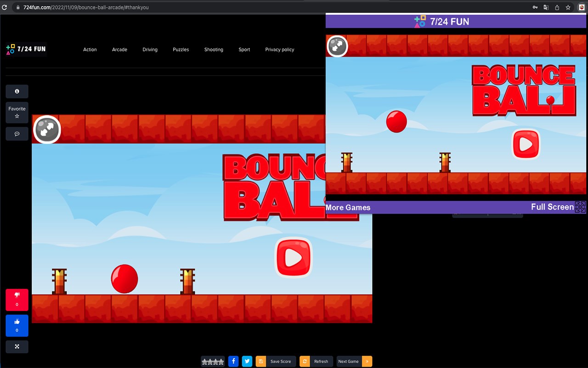Open the Driving games category
Viewport: 588px width, 368px height.
pyautogui.click(x=150, y=50)
